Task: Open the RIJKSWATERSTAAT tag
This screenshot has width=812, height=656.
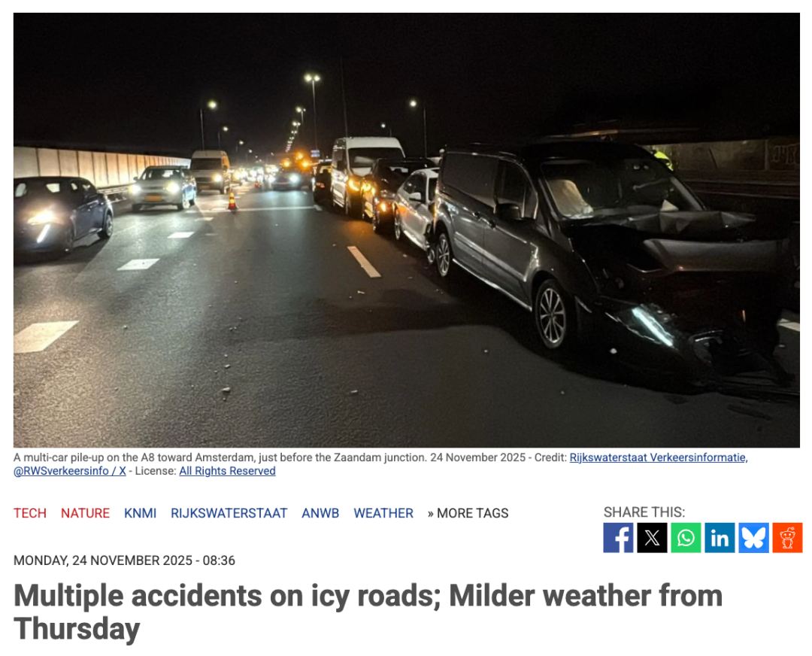Action: pyautogui.click(x=229, y=513)
